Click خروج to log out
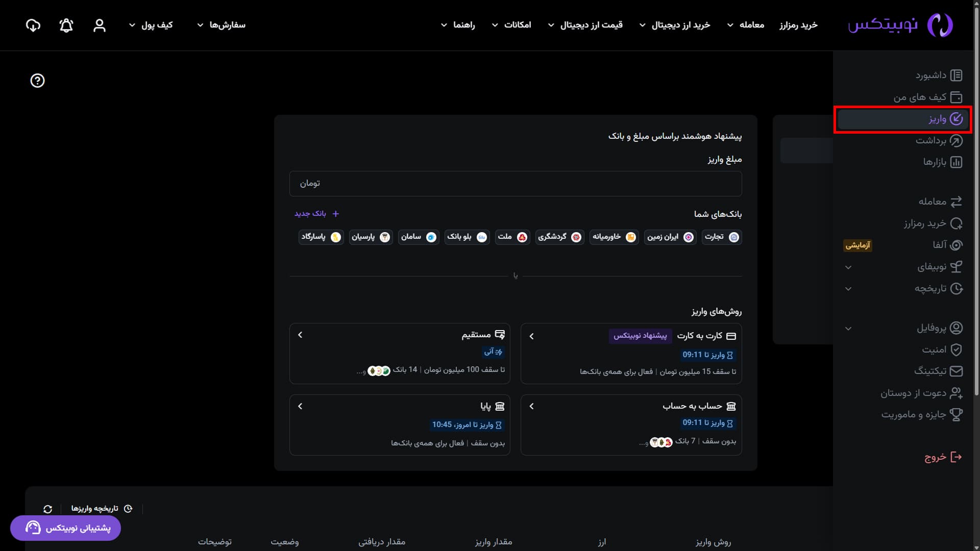The height and width of the screenshot is (551, 980). 943,457
